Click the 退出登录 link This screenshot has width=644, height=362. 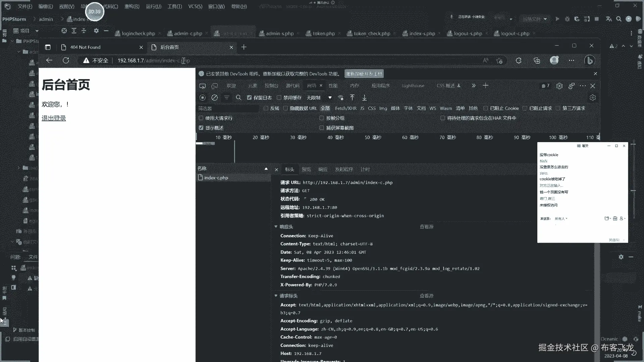(54, 118)
